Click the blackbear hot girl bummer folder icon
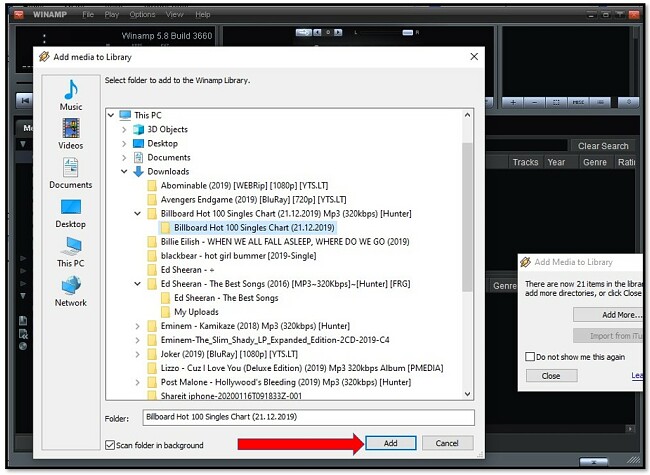This screenshot has height=475, width=650. tap(152, 256)
